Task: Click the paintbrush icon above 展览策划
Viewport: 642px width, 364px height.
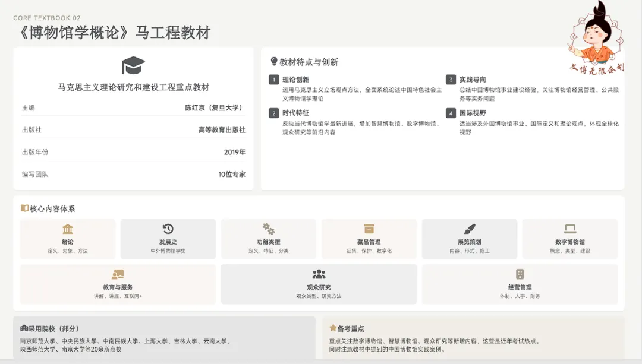Action: (x=470, y=229)
